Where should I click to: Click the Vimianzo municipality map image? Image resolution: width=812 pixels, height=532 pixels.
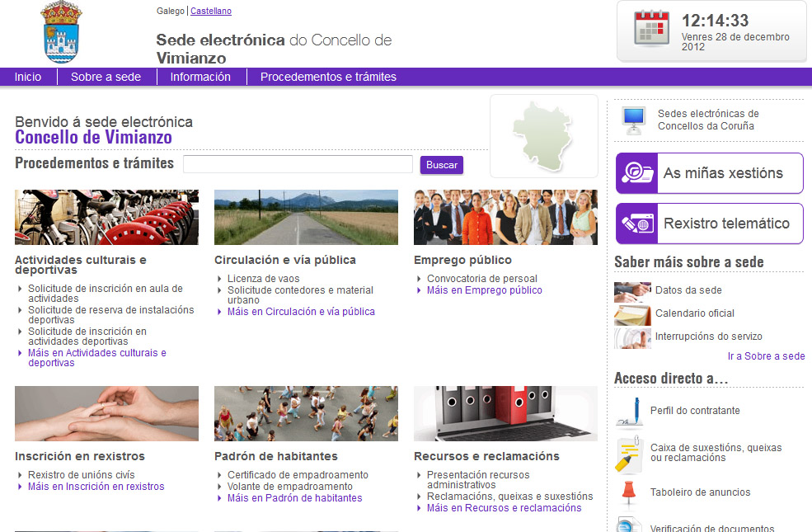[544, 136]
